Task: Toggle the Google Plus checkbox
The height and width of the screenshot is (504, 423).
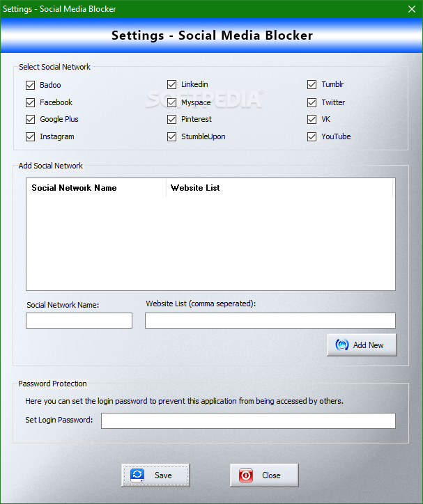Action: [30, 119]
